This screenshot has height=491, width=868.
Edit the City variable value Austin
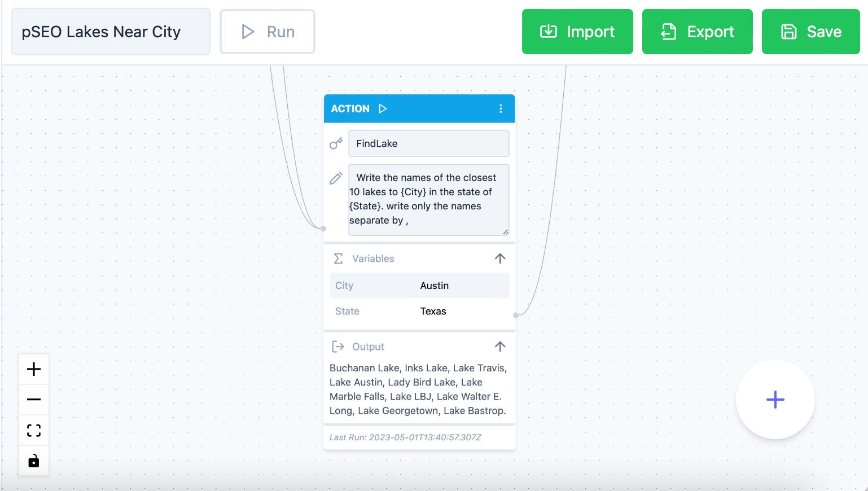pyautogui.click(x=435, y=286)
